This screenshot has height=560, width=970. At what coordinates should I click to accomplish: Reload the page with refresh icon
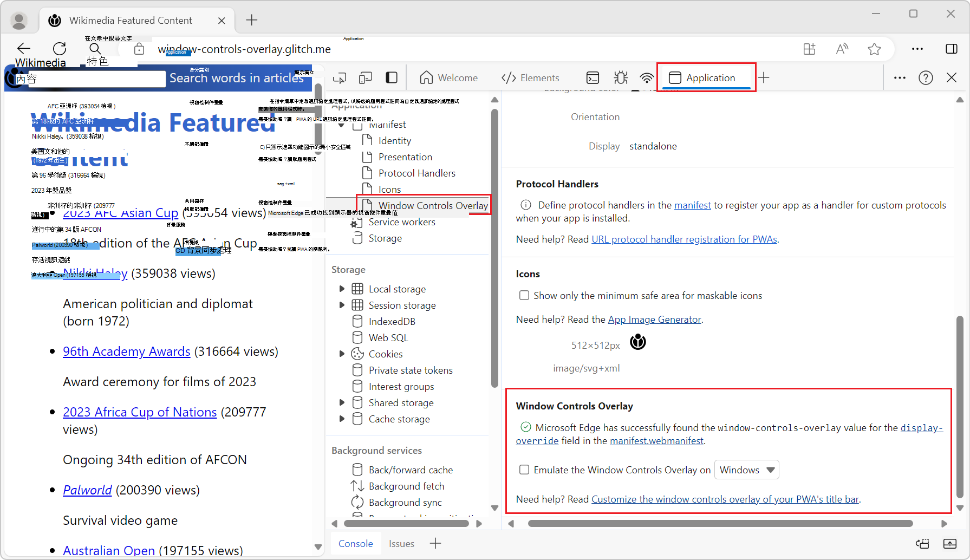(60, 49)
